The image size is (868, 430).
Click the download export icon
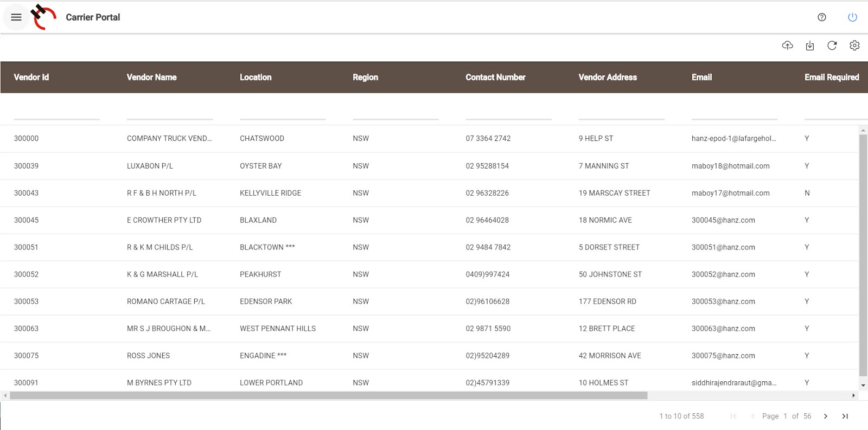[810, 46]
